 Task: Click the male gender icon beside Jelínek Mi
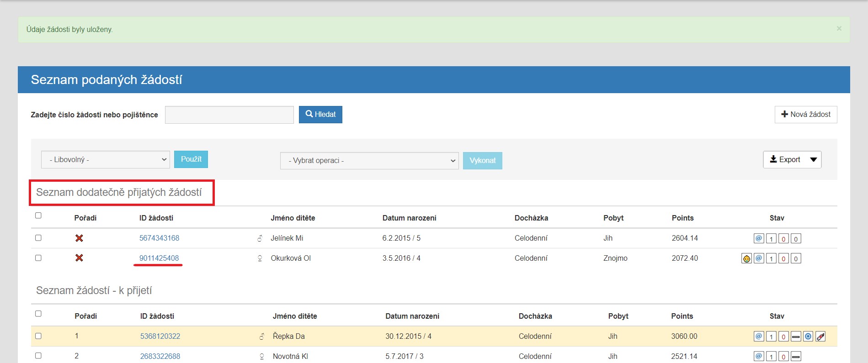260,238
